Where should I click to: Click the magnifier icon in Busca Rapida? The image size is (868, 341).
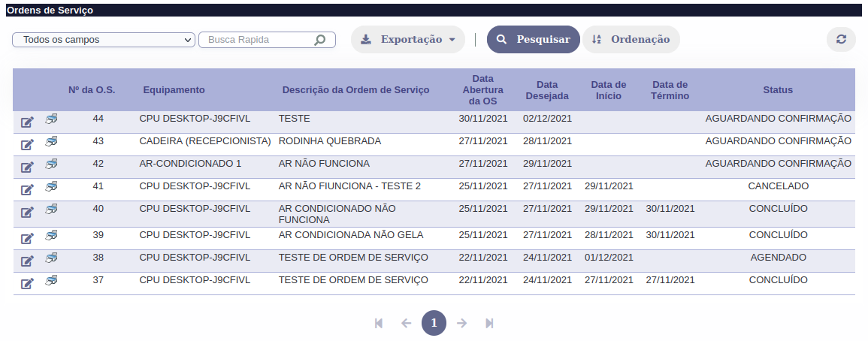(x=320, y=40)
